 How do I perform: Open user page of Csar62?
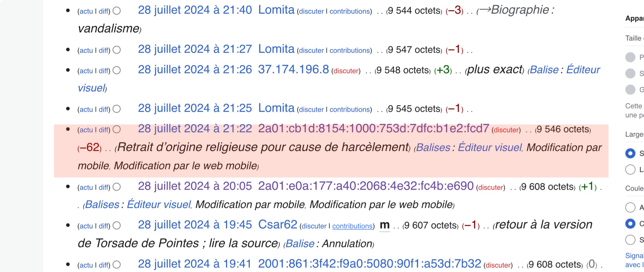[x=278, y=225]
